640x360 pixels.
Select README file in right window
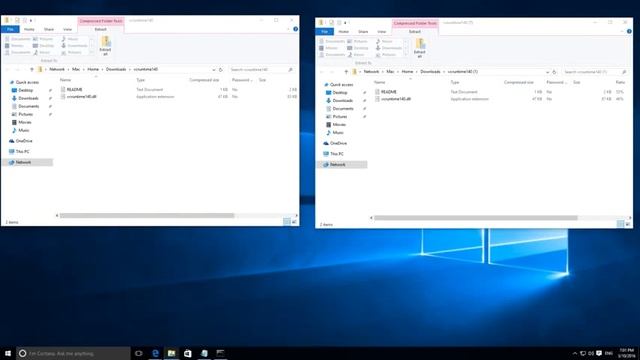tap(389, 92)
